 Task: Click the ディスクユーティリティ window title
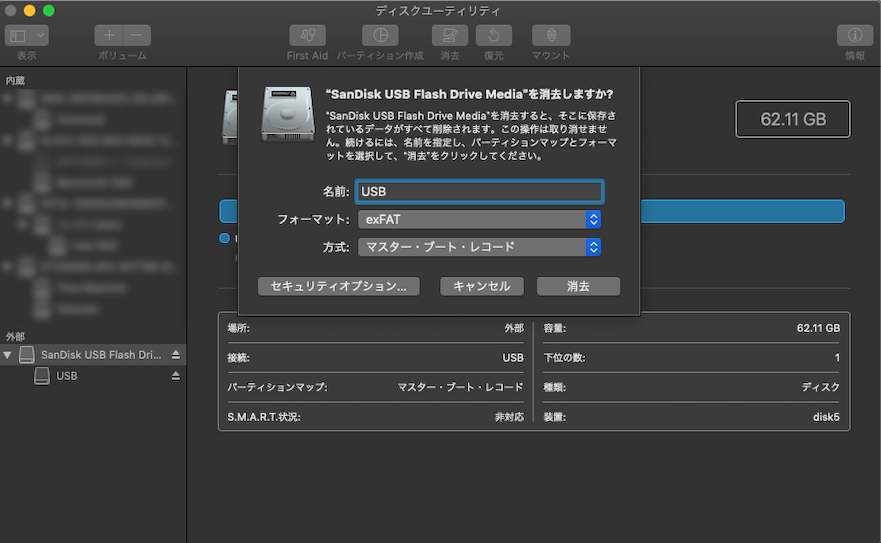438,11
